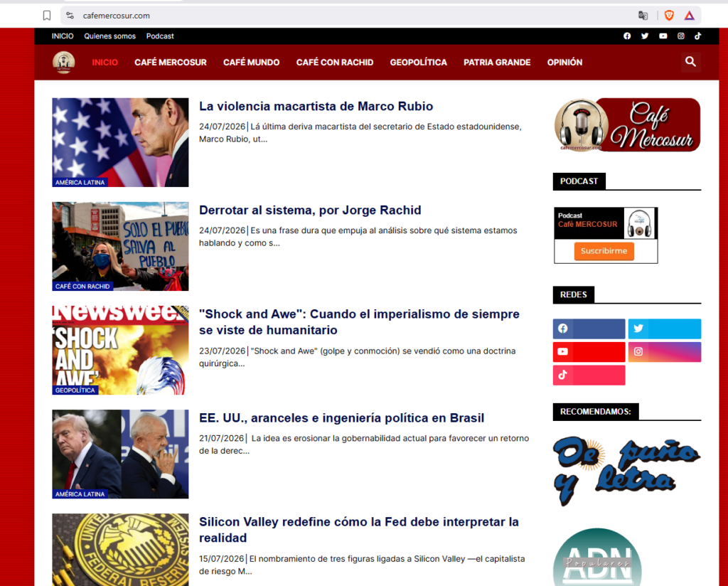Open GEOPOLÍTICA menu item

click(x=418, y=62)
